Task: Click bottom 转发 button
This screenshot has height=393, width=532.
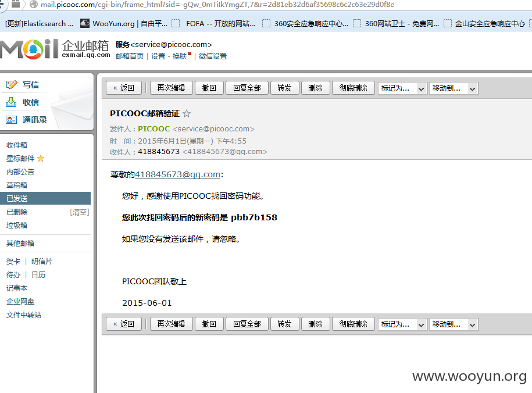Action: click(x=284, y=324)
